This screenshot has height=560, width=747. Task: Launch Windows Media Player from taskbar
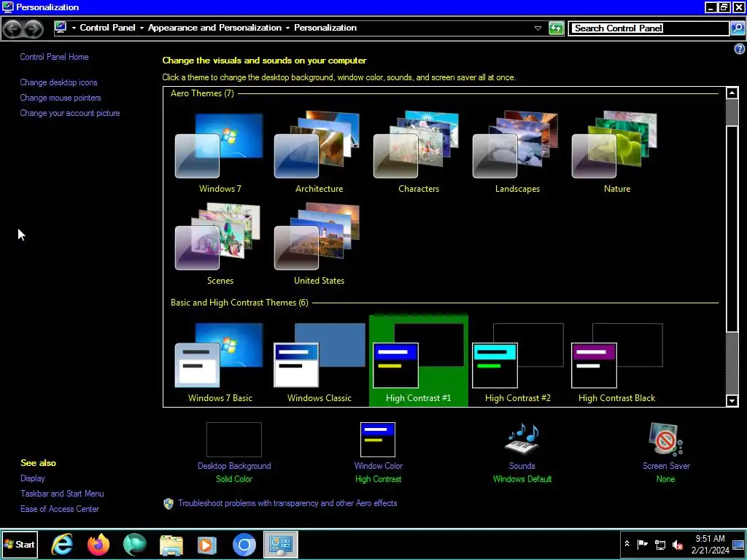pyautogui.click(x=207, y=545)
